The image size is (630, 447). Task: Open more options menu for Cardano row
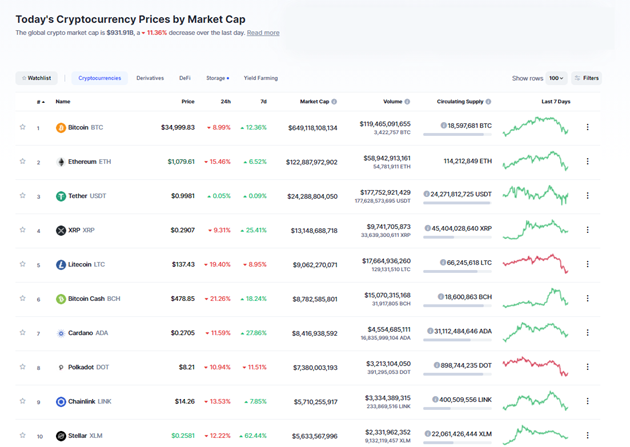[587, 332]
